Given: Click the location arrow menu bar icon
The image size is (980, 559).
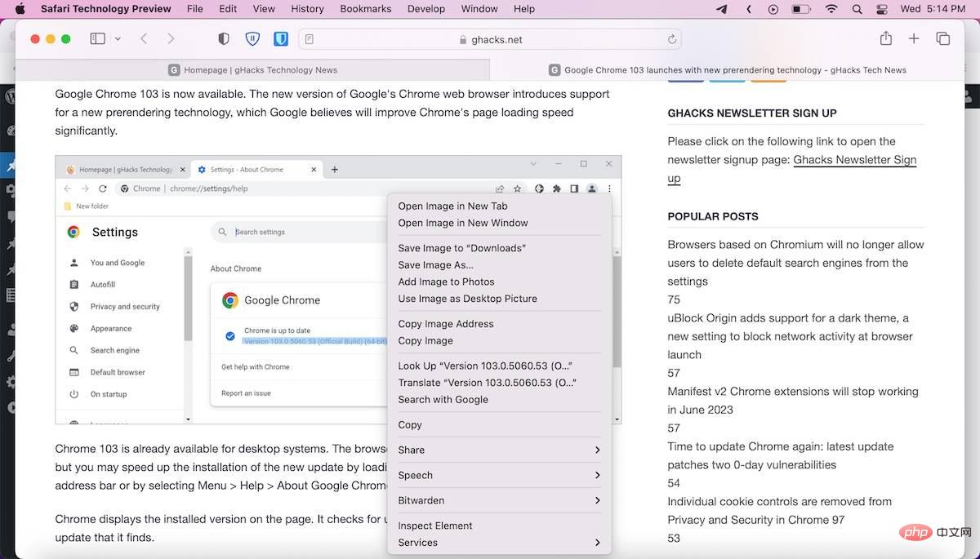Looking at the screenshot, I should coord(722,9).
